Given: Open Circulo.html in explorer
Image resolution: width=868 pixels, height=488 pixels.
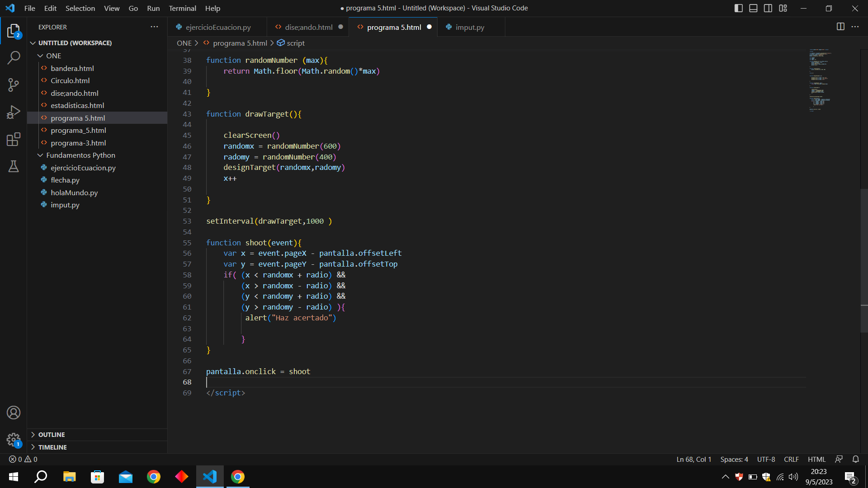Looking at the screenshot, I should pyautogui.click(x=97, y=80).
